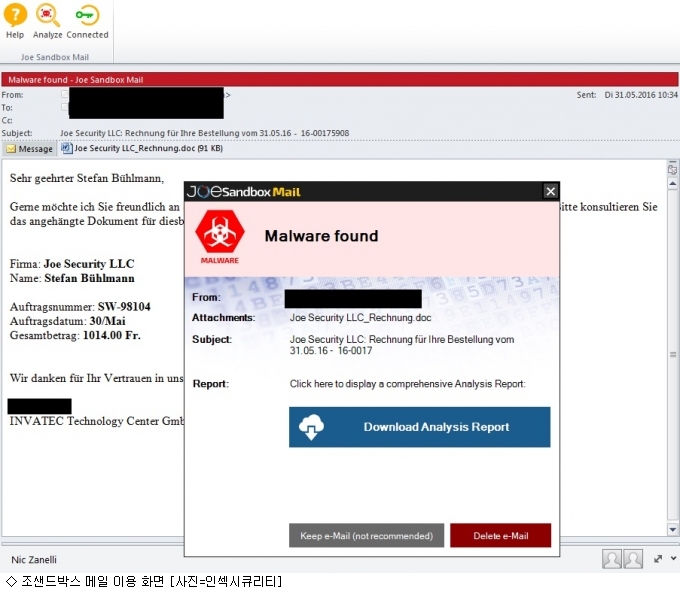680x593 pixels.
Task: Tick the checkbox beside the To field
Action: point(65,107)
